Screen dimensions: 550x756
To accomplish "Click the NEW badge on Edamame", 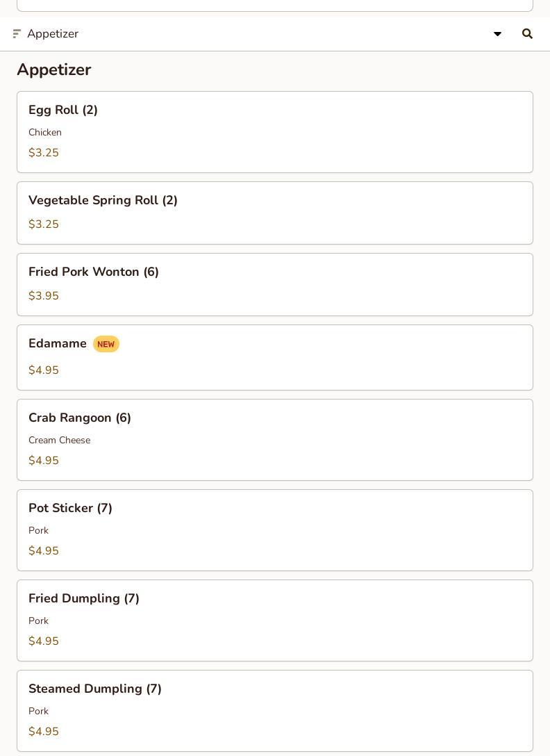I will (106, 344).
